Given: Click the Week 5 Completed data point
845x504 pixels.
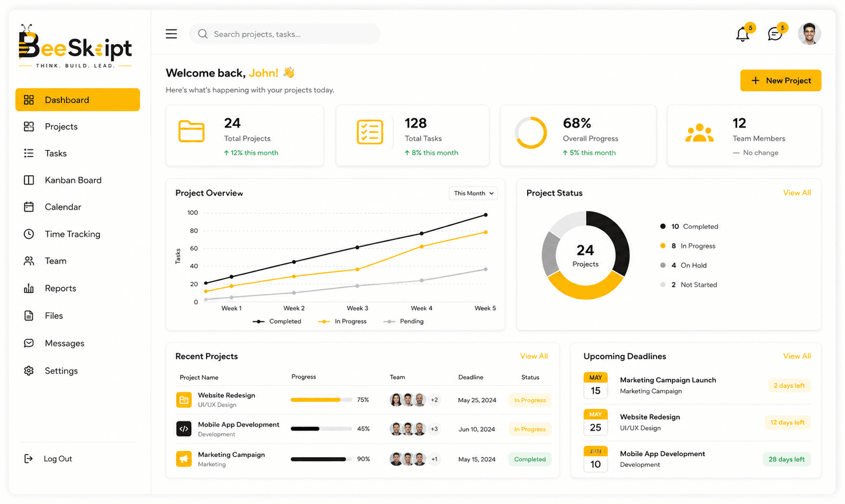Looking at the screenshot, I should pyautogui.click(x=485, y=215).
